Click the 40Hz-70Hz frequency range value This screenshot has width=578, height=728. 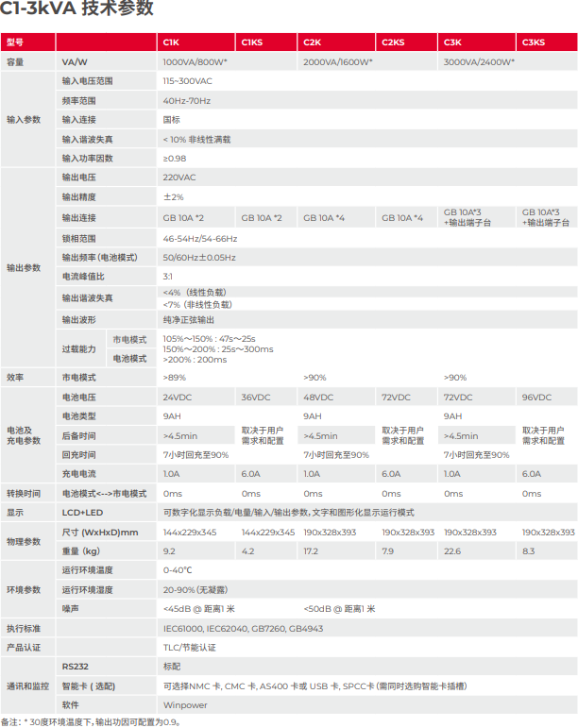(187, 100)
